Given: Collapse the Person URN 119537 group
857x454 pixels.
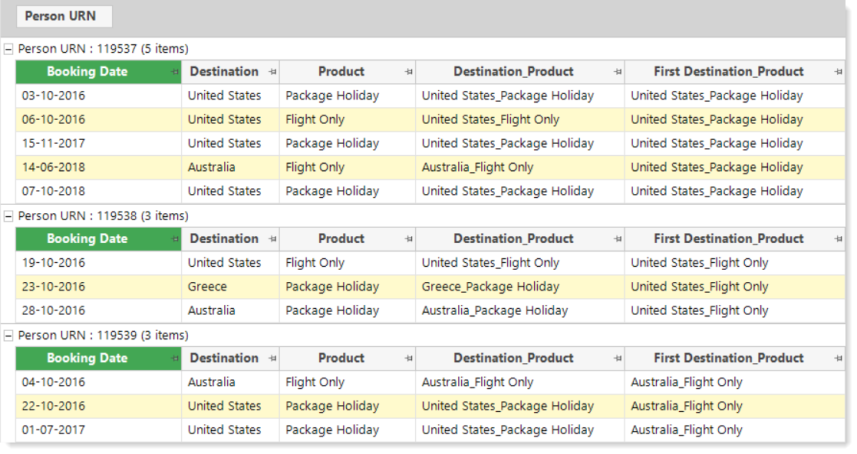Looking at the screenshot, I should (8, 49).
